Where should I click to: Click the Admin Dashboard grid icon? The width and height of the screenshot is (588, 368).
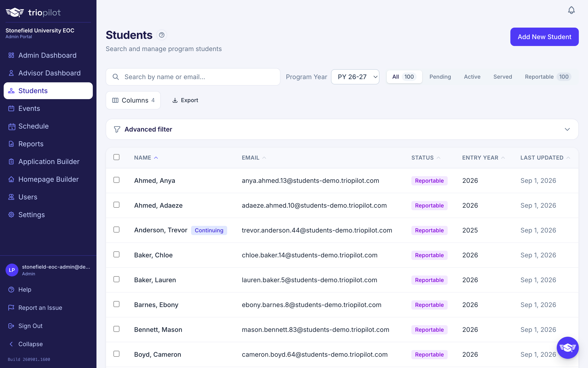(x=11, y=55)
